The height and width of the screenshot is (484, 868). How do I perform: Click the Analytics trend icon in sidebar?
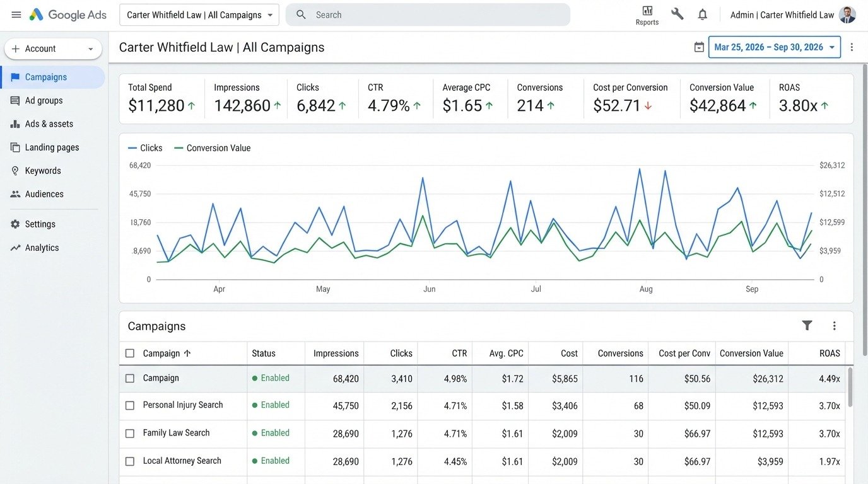point(15,248)
